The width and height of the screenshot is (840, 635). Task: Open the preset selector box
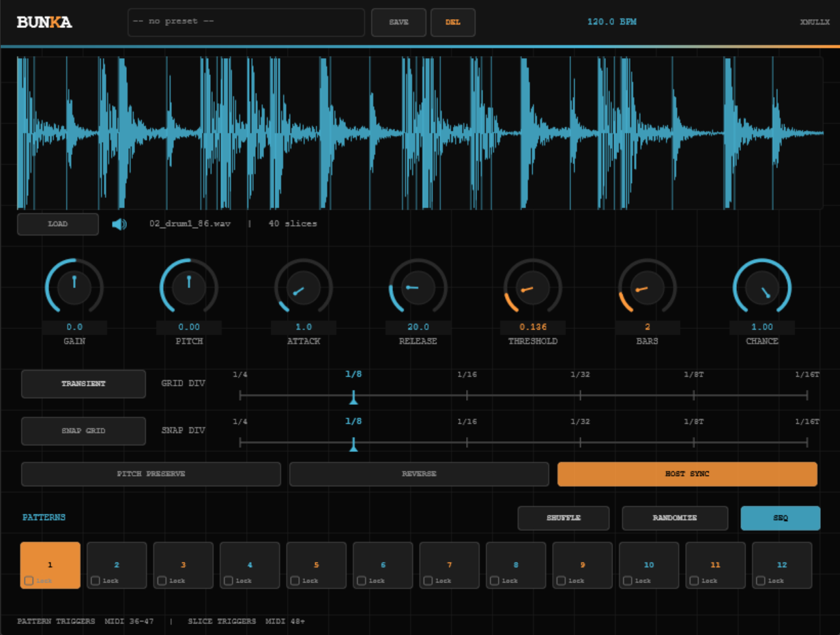tap(246, 23)
